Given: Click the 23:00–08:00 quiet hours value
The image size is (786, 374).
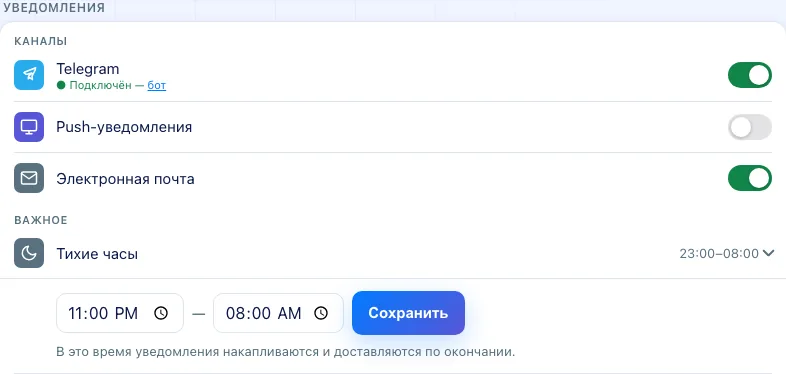Looking at the screenshot, I should (x=719, y=254).
